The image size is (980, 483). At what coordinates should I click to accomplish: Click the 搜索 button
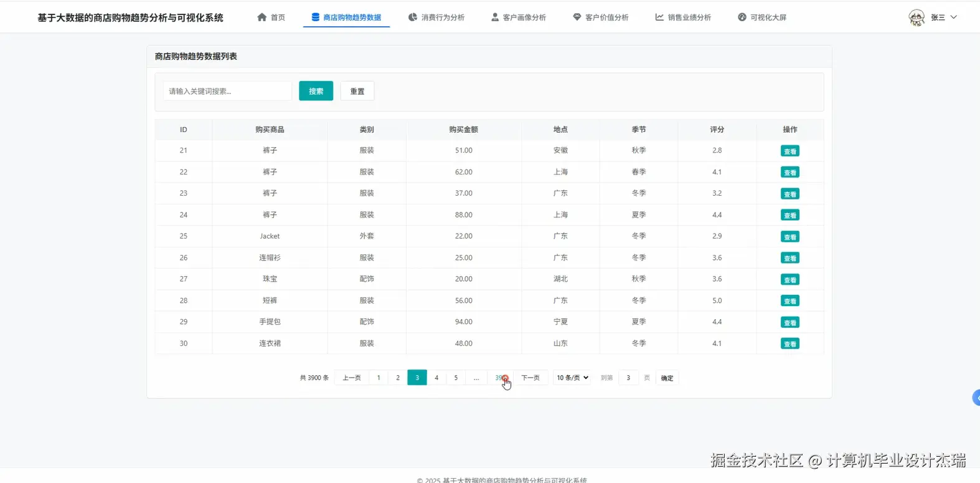tap(316, 91)
